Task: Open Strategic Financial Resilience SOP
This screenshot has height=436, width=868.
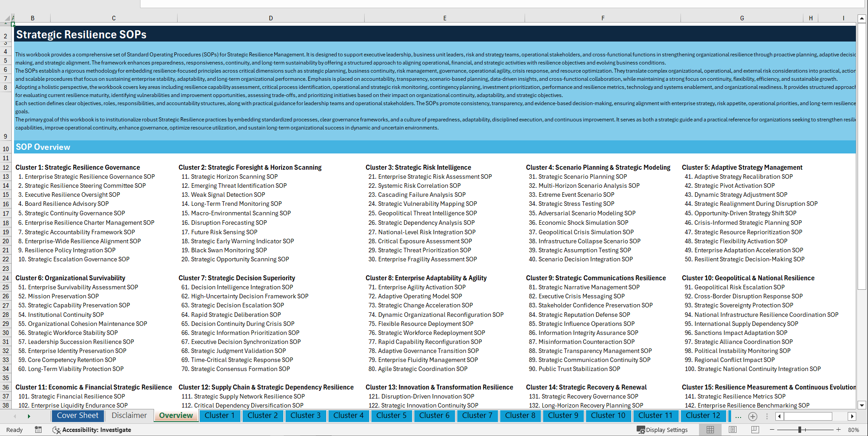Action: (x=71, y=396)
